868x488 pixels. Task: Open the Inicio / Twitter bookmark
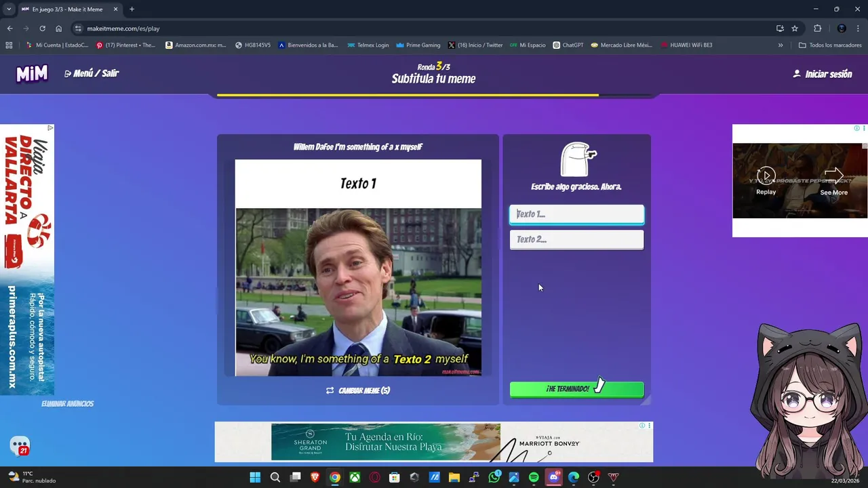click(475, 45)
